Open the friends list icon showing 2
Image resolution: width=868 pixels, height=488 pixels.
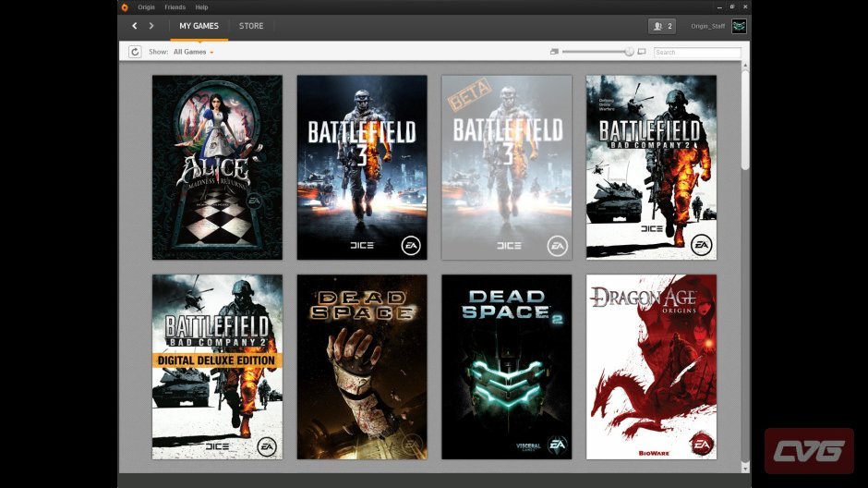pos(662,26)
